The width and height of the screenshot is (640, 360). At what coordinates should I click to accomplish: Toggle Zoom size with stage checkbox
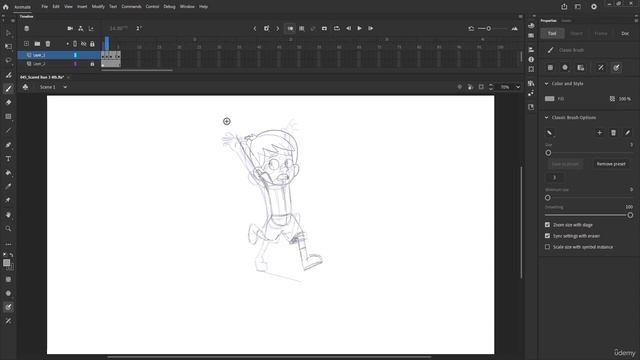pyautogui.click(x=547, y=225)
